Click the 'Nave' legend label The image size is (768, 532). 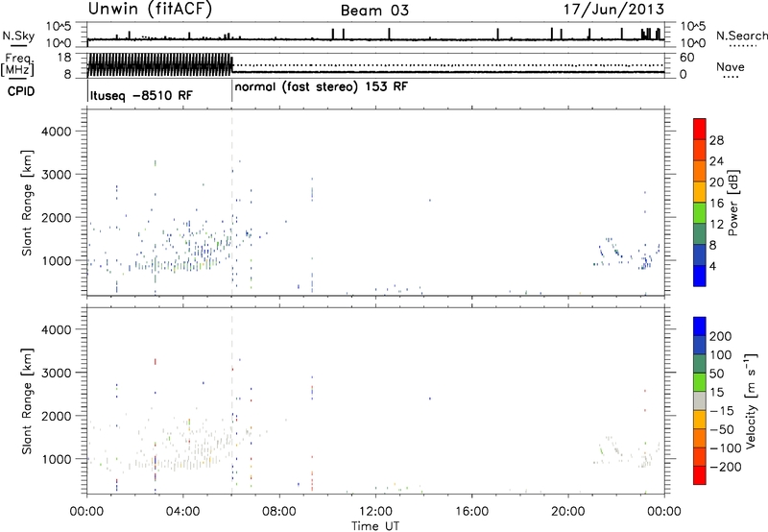[731, 67]
